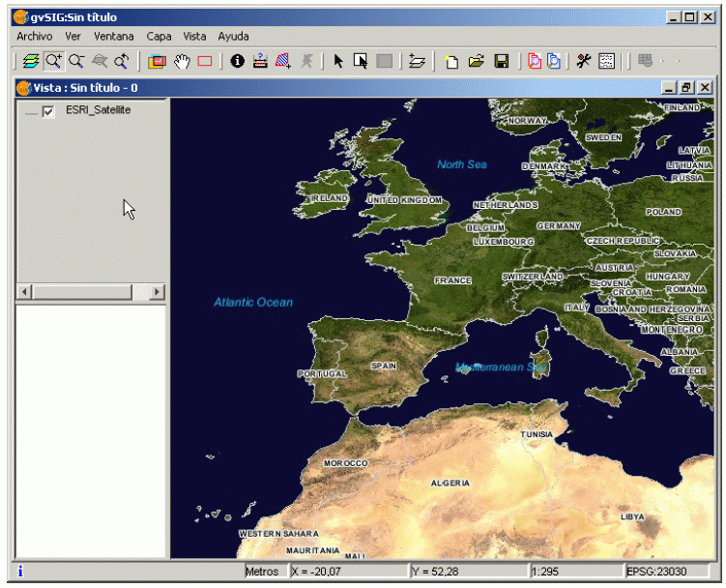
Task: Click the Add Layer icon
Action: pos(417,61)
